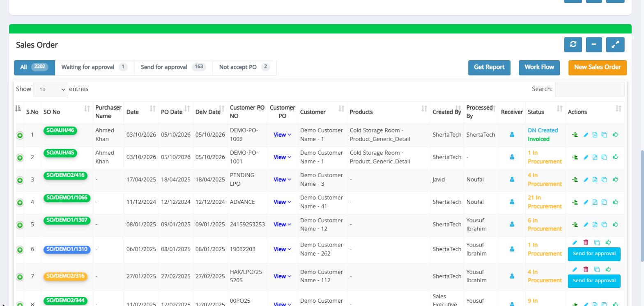
Task: Switch to Send for approval tab
Action: [x=173, y=68]
